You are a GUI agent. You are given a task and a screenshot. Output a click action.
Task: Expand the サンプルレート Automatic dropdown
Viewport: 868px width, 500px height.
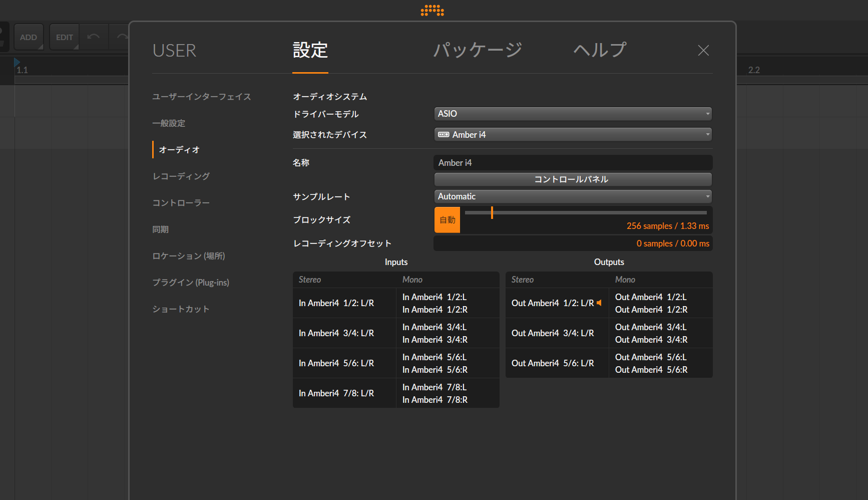tap(573, 196)
